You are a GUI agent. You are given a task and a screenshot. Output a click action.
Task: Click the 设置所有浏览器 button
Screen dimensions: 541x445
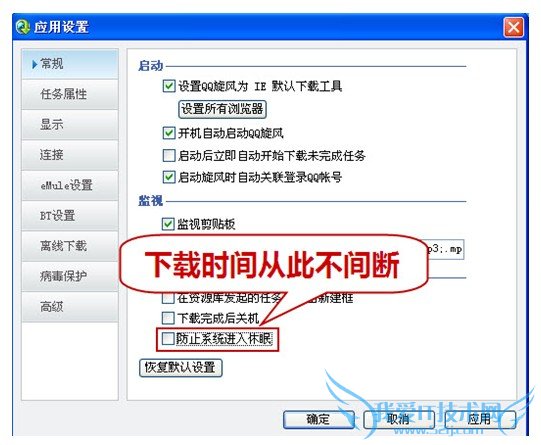point(222,109)
